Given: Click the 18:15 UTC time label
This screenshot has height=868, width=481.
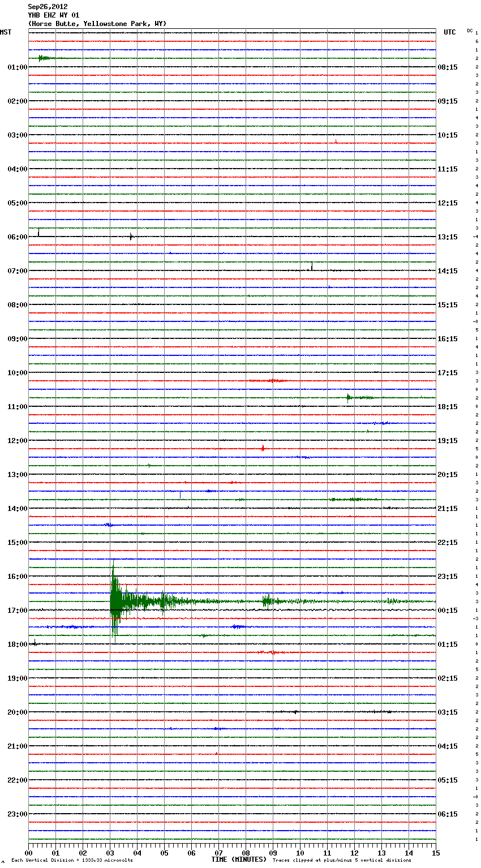Looking at the screenshot, I should (448, 407).
